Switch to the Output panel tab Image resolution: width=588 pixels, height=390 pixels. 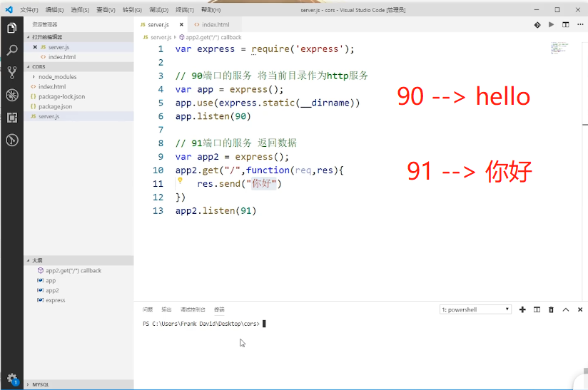point(166,309)
